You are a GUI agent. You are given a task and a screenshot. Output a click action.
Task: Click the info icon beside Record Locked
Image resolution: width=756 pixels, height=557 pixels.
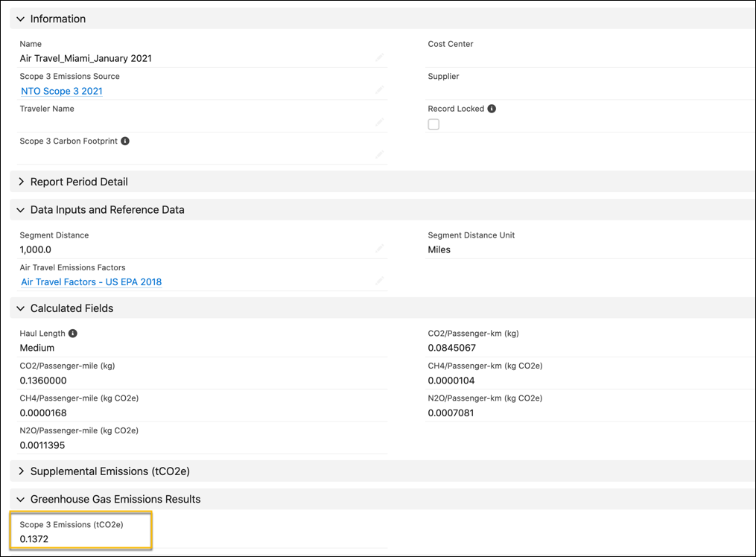[492, 109]
